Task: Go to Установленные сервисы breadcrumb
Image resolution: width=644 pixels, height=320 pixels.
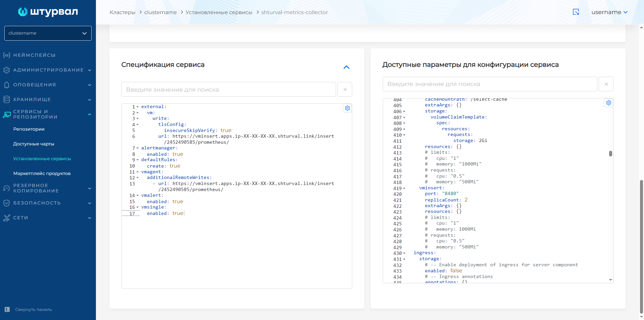Action: click(219, 12)
